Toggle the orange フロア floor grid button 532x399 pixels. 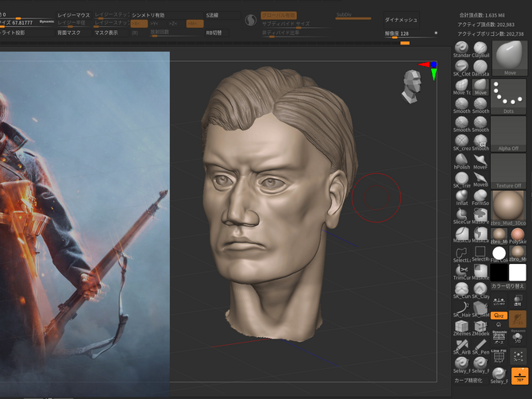(519, 376)
